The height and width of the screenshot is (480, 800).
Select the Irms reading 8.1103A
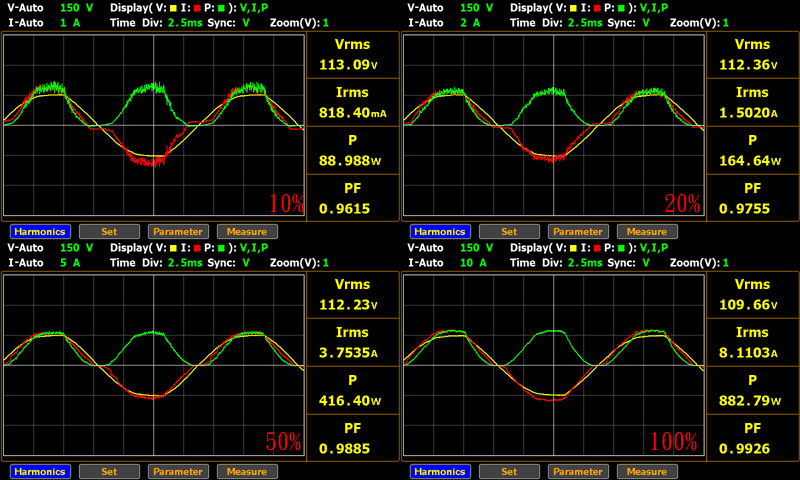pos(748,352)
